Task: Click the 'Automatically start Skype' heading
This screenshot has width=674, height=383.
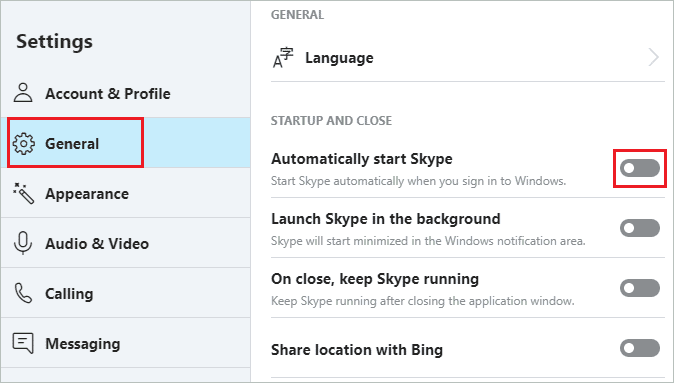Action: 362,159
